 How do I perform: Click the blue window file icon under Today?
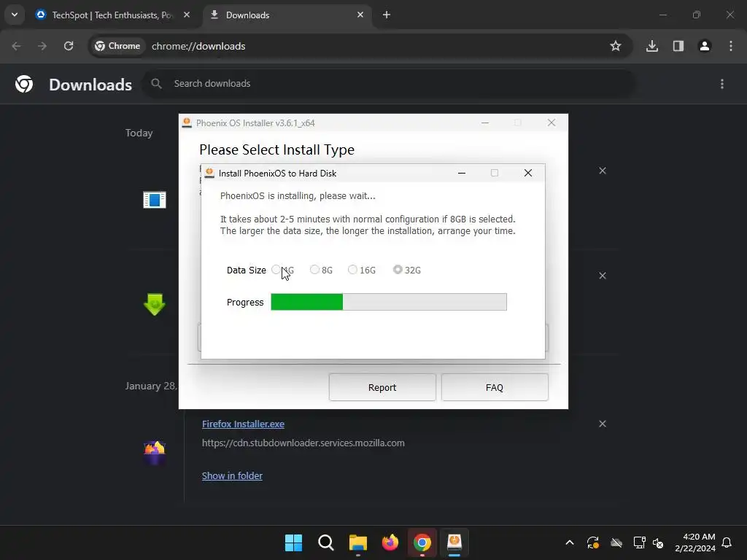(x=155, y=200)
